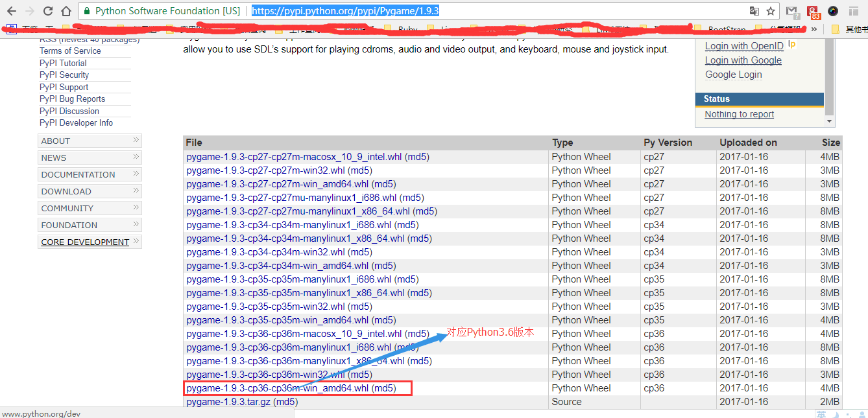
Task: Open PyPI Developer Info link
Action: (x=76, y=123)
